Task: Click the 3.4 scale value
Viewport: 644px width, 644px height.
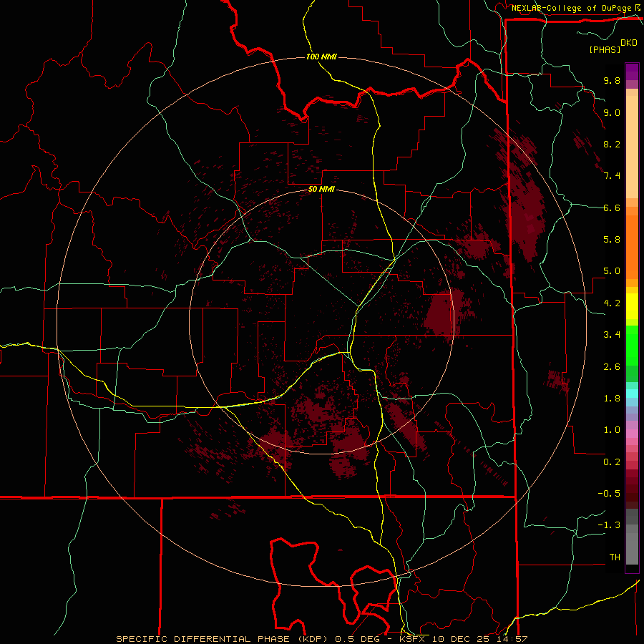Action: [612, 335]
